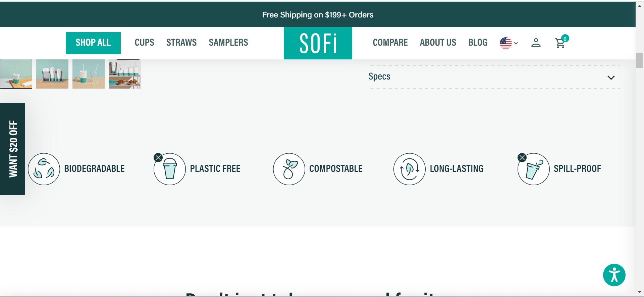Expand the Specs accordion chevron
This screenshot has height=297, width=644.
click(611, 78)
